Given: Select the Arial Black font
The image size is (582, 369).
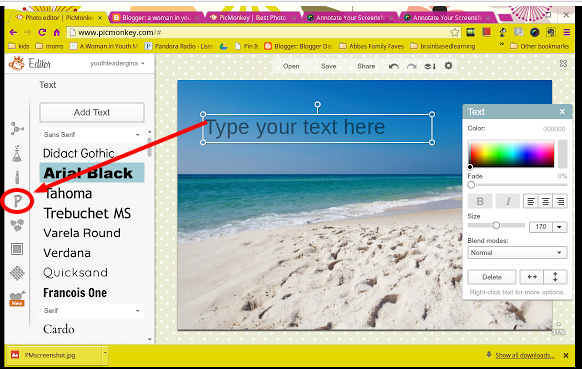Looking at the screenshot, I should (x=92, y=173).
